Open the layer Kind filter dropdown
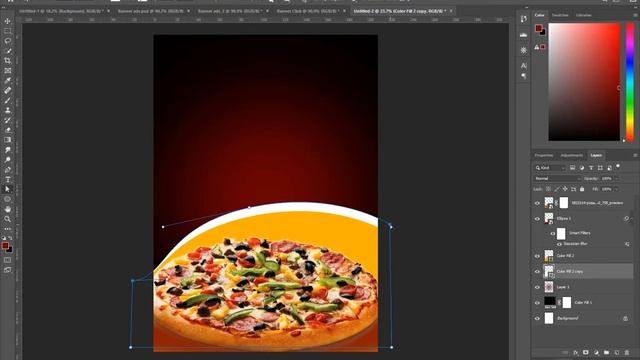Viewport: 640px width, 360px height. (x=550, y=168)
